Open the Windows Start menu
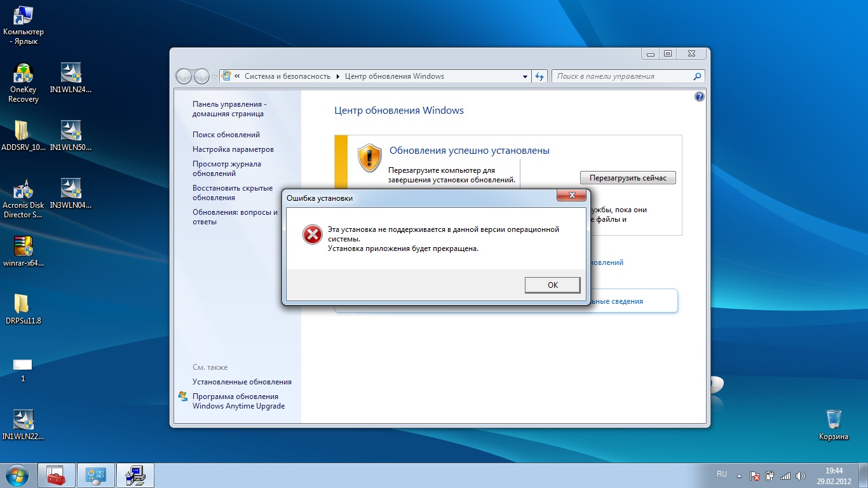 click(x=18, y=475)
